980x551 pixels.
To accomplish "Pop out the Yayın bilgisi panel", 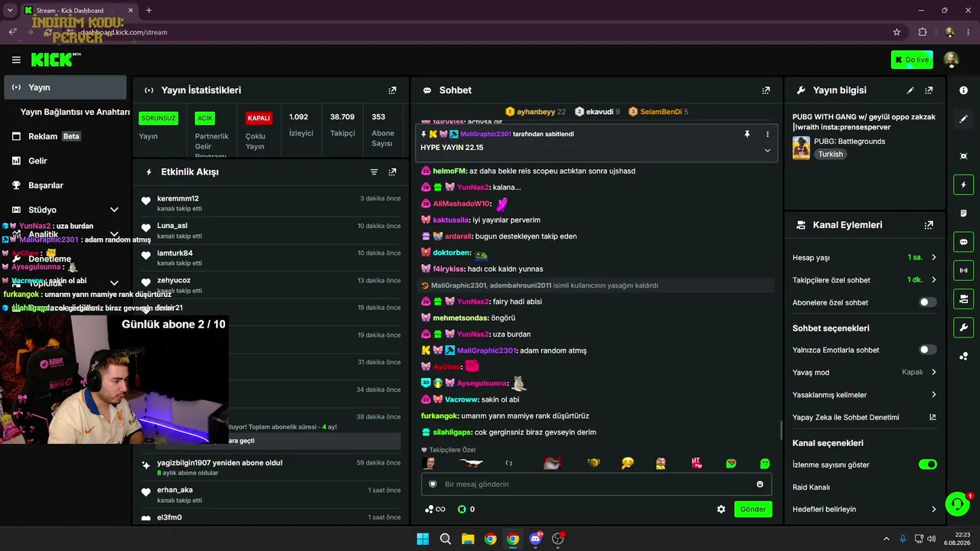I will 929,90.
